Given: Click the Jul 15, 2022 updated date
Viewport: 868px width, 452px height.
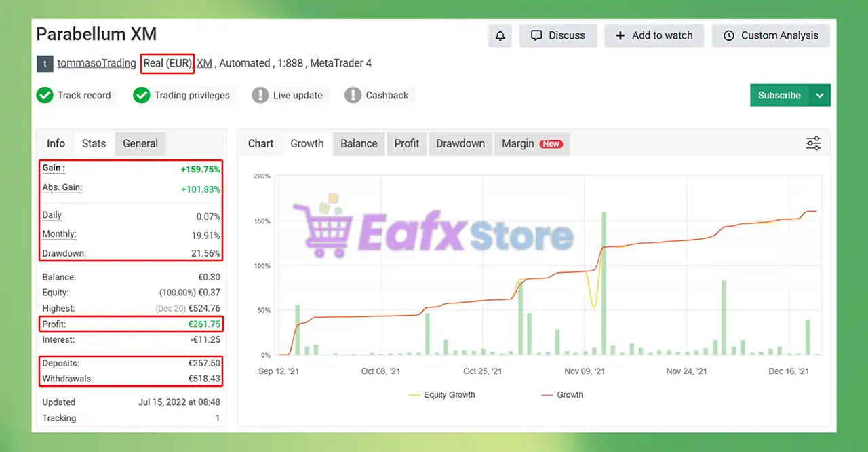Looking at the screenshot, I should (x=179, y=402).
